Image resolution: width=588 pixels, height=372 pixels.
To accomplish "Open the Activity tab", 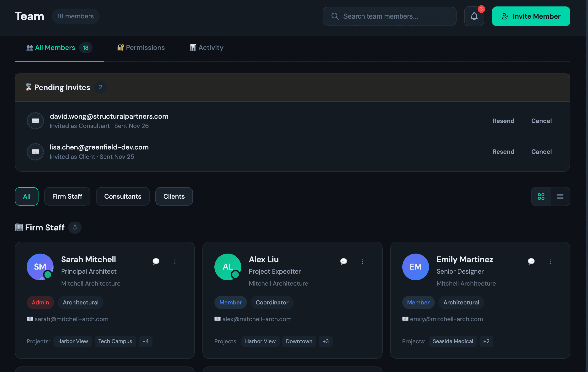I will tap(207, 48).
